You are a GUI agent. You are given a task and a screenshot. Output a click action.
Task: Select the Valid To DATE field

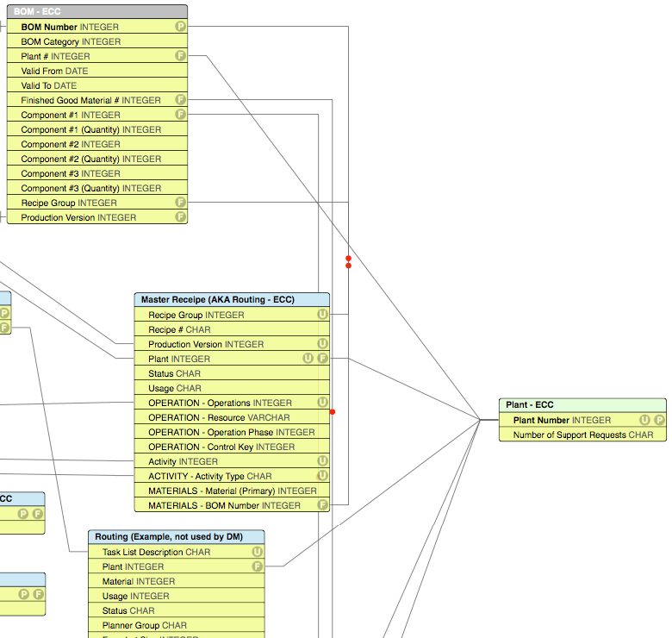tap(97, 85)
